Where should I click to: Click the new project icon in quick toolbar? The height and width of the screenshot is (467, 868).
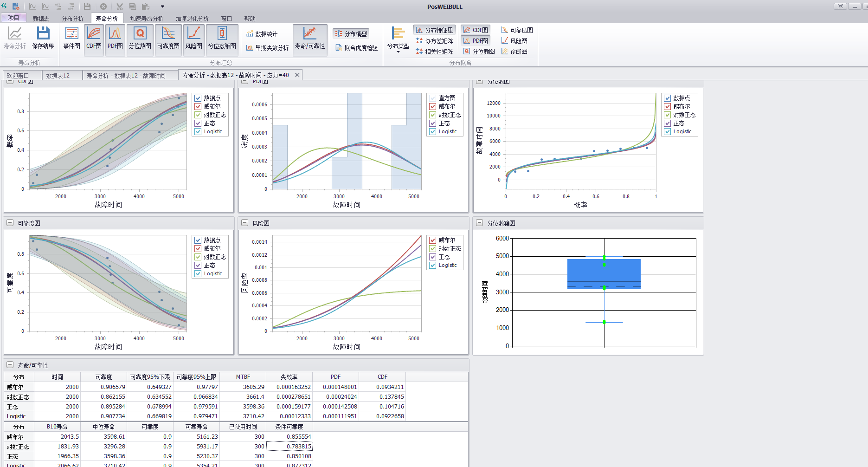pyautogui.click(x=16, y=6)
